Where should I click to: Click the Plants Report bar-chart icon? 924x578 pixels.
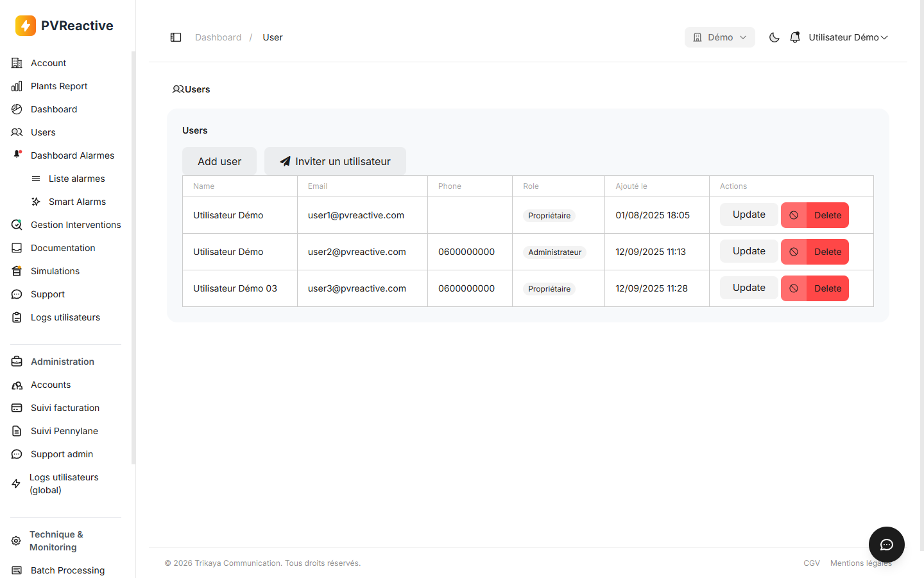17,86
